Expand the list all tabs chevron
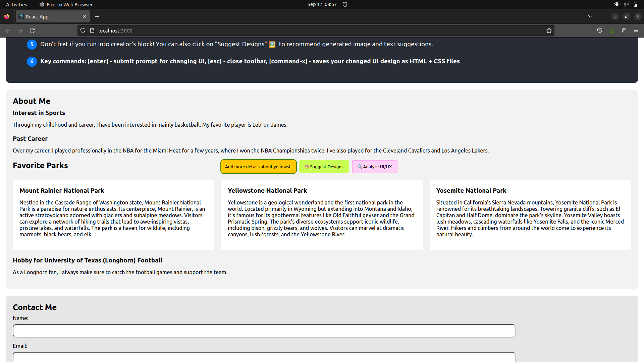Image resolution: width=644 pixels, height=362 pixels. (590, 16)
